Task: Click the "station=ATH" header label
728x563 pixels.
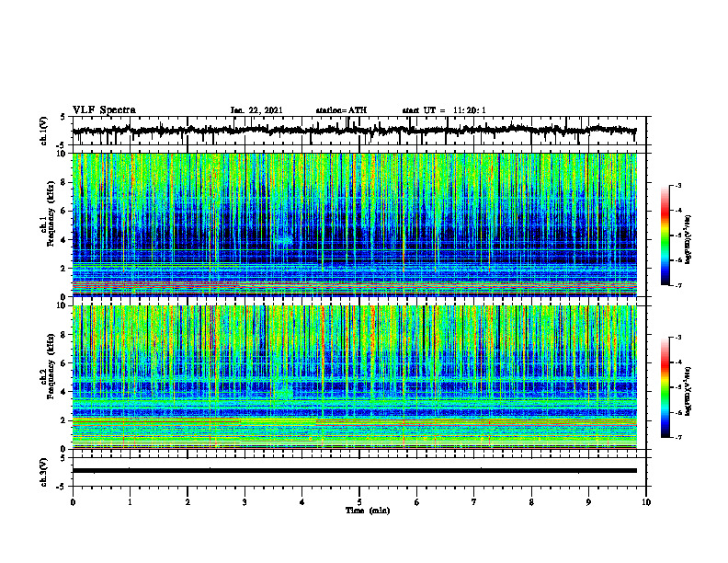Action: pos(341,110)
